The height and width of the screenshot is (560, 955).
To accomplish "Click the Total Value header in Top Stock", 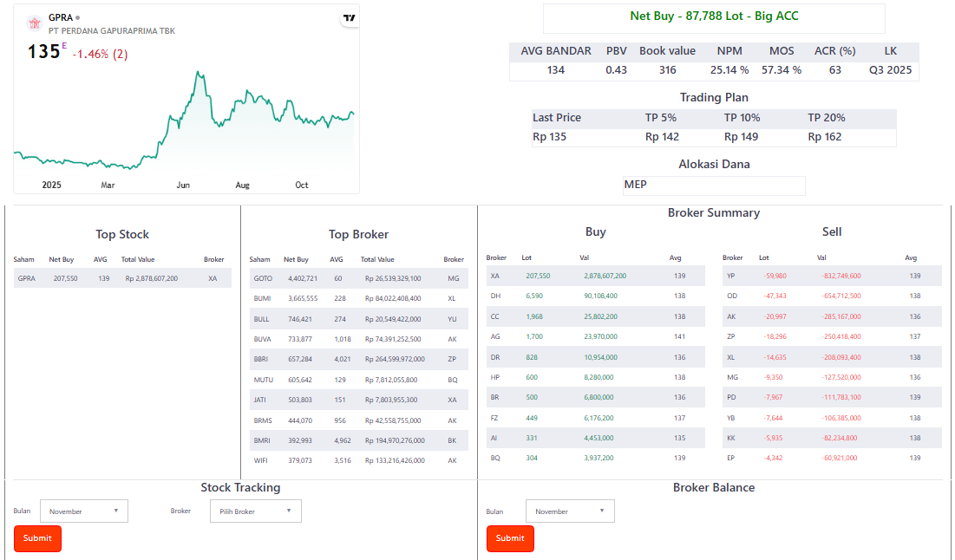I will pos(138,259).
